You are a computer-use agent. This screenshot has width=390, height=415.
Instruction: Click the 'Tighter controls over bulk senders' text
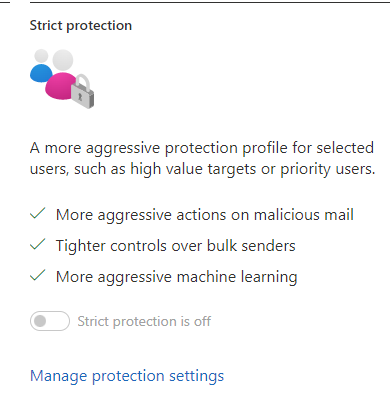[176, 246]
